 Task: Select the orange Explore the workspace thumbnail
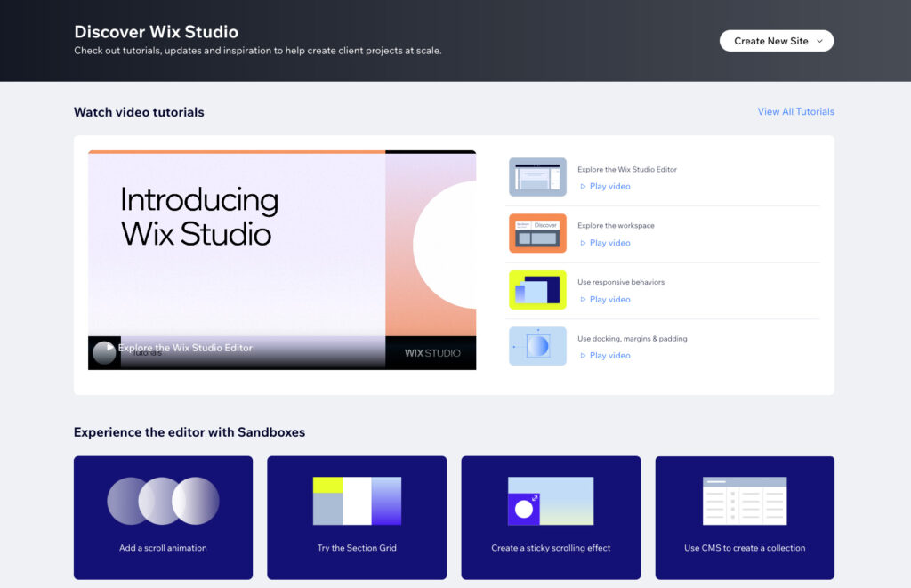tap(537, 233)
